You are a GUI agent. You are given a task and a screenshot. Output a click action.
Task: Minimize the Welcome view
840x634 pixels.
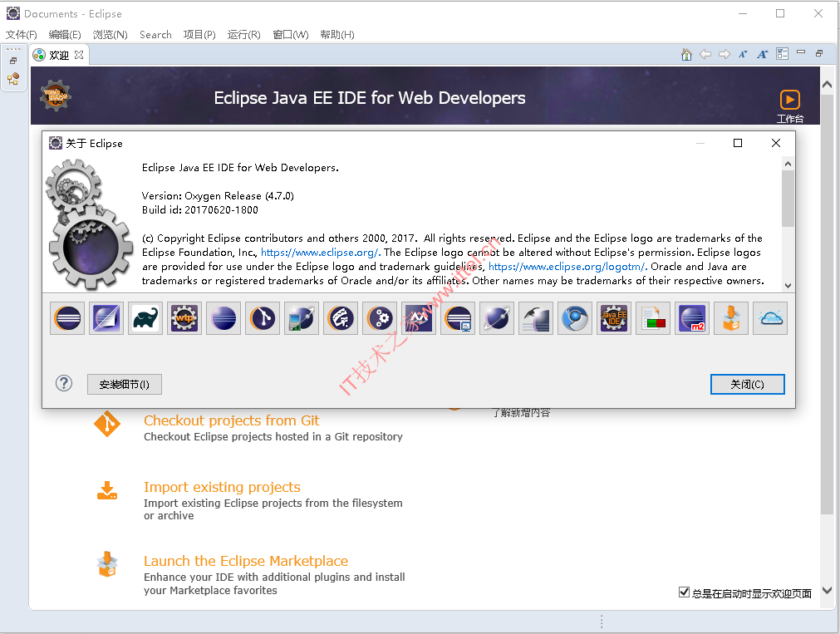tap(801, 52)
